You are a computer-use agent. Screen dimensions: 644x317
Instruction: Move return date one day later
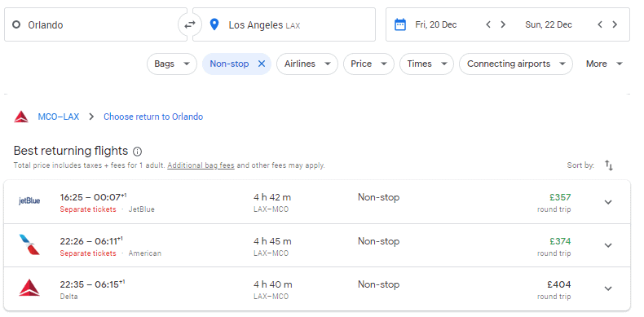click(x=615, y=24)
